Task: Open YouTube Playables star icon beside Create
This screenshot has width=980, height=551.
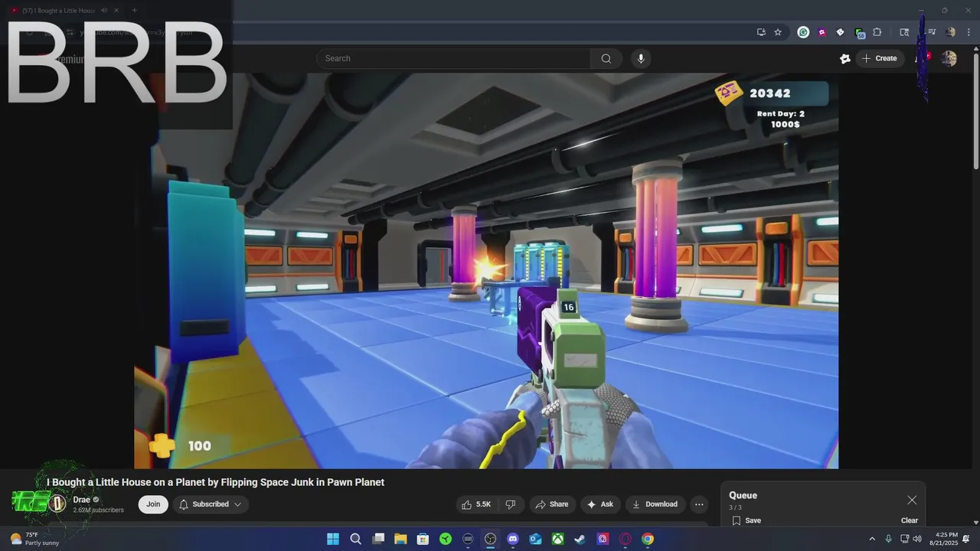Action: click(x=845, y=58)
